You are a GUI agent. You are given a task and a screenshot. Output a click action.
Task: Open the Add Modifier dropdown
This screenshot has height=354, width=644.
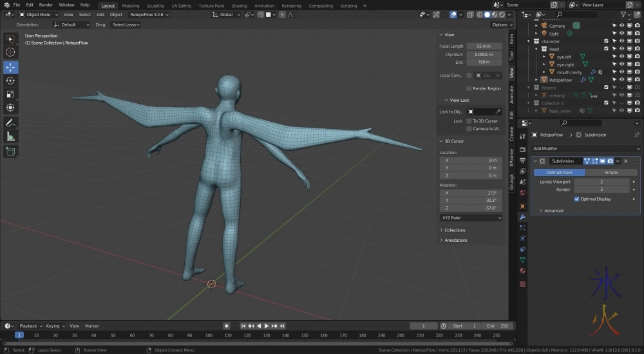point(585,148)
